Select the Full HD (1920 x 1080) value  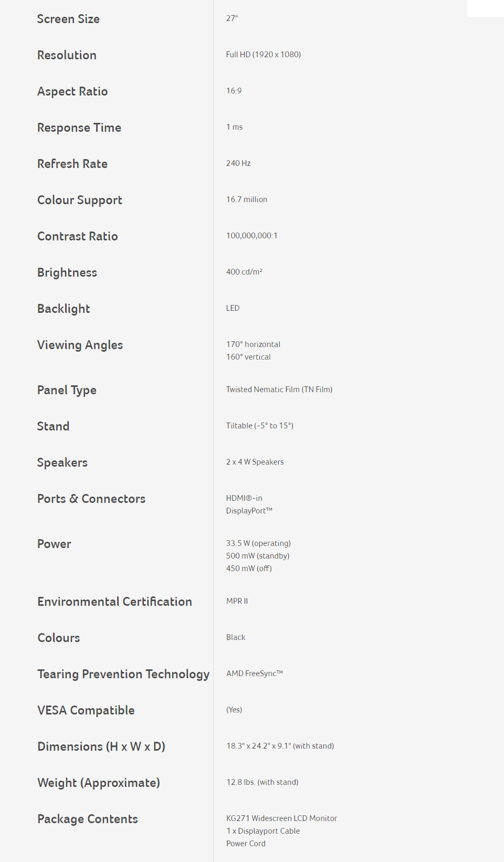click(x=264, y=55)
